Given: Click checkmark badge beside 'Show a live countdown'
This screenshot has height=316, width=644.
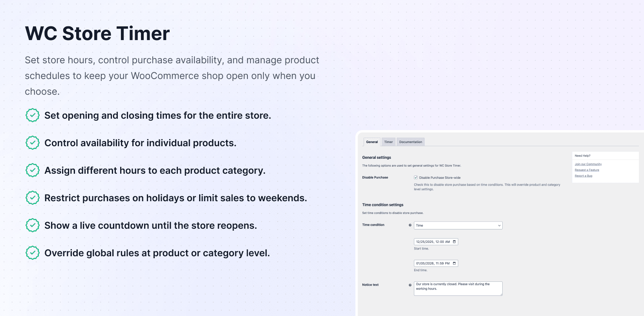Looking at the screenshot, I should pyautogui.click(x=33, y=226).
